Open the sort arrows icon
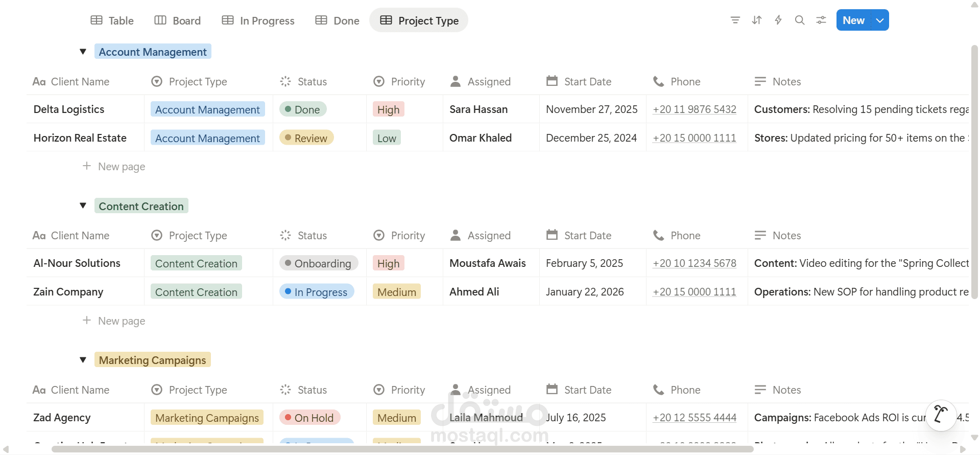 (x=757, y=20)
